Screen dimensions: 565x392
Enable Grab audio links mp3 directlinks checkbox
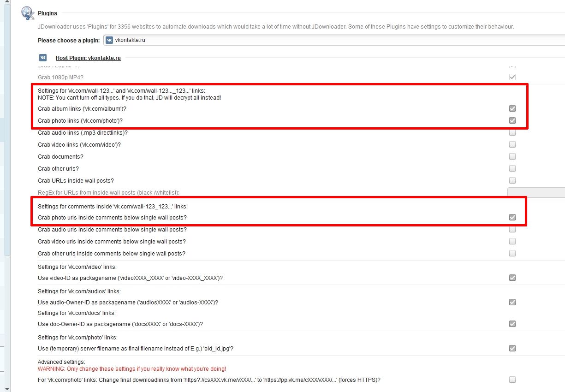512,132
